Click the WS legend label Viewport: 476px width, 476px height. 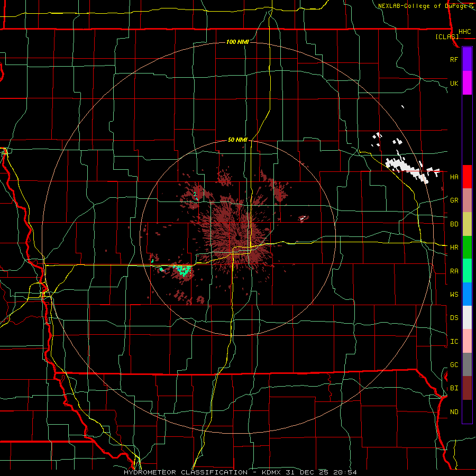(x=454, y=294)
